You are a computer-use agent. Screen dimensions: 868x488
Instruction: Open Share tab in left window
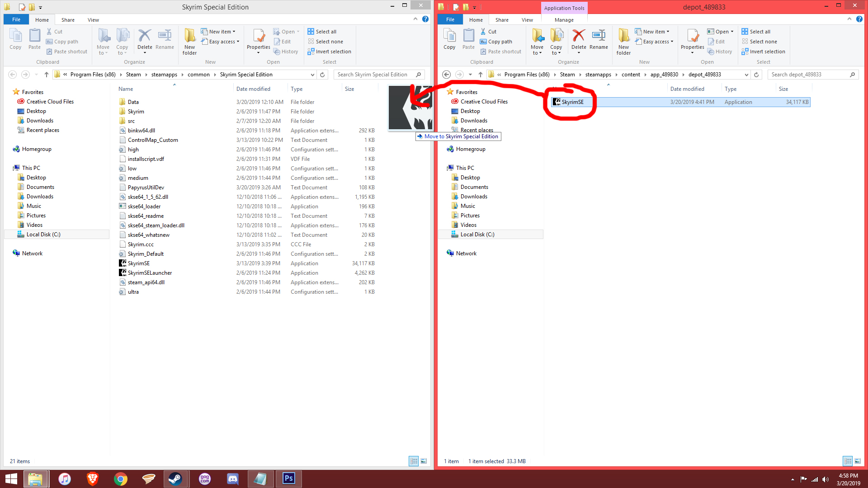pos(68,20)
